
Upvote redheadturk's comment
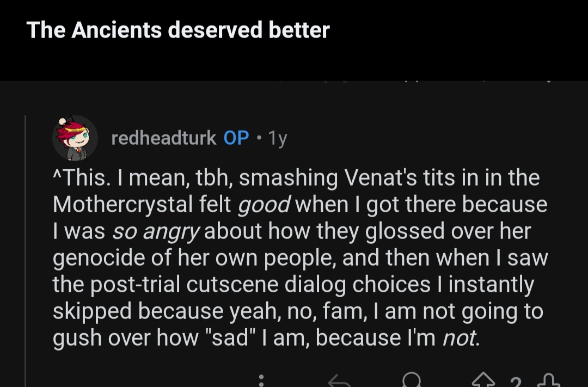point(483,380)
